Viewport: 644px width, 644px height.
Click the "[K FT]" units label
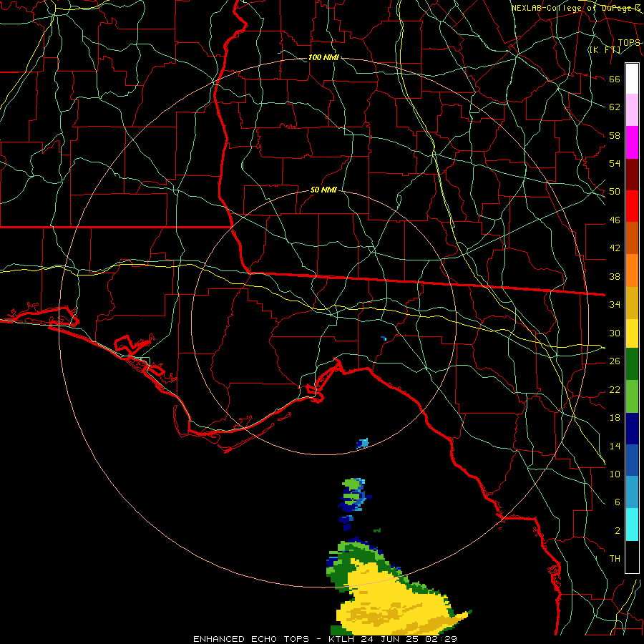(x=605, y=49)
